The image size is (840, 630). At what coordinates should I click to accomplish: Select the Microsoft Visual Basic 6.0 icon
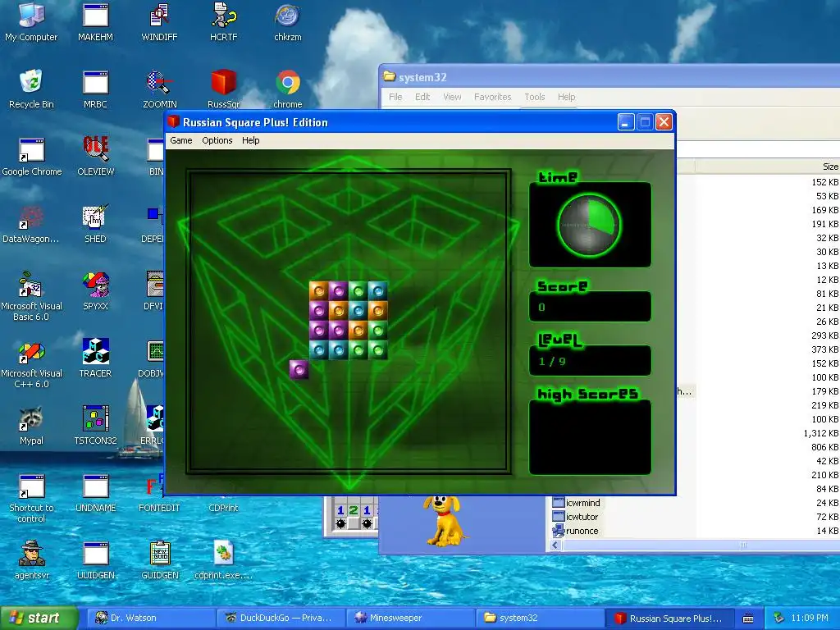pos(31,295)
